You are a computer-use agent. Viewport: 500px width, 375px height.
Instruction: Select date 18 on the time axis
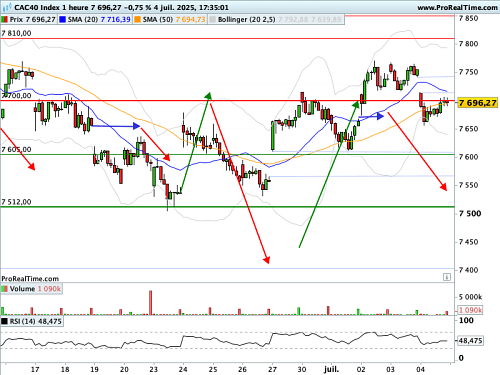[x=65, y=369]
